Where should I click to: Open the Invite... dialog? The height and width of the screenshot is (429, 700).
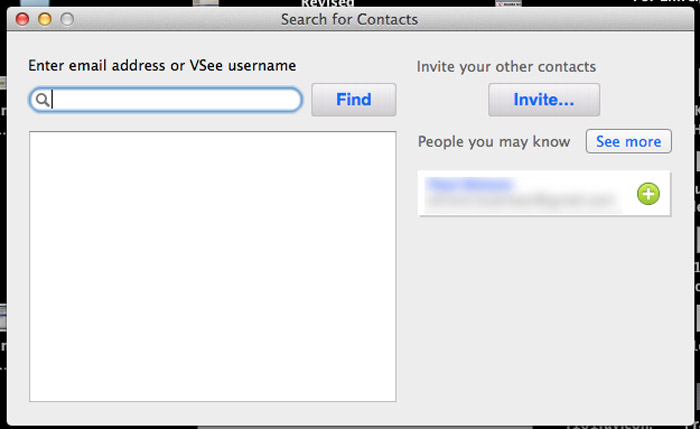[x=544, y=100]
